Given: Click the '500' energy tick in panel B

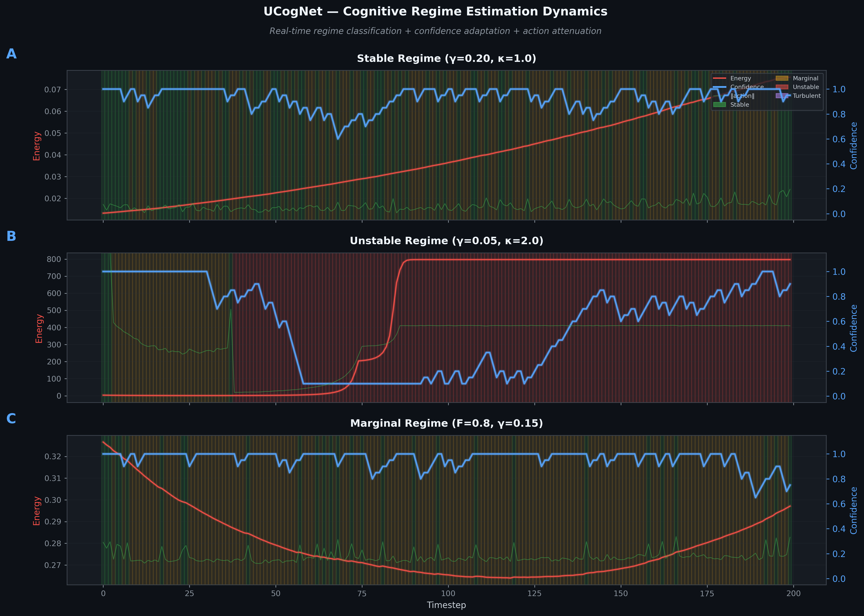Looking at the screenshot, I should tap(54, 310).
